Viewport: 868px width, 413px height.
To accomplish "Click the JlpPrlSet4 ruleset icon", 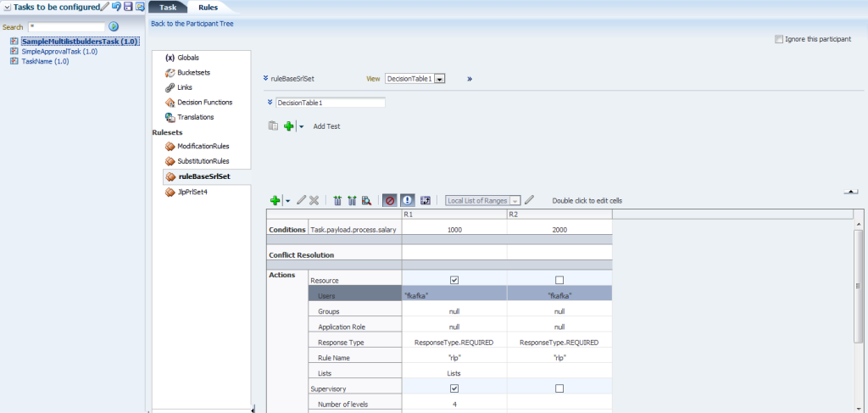I will pos(170,193).
